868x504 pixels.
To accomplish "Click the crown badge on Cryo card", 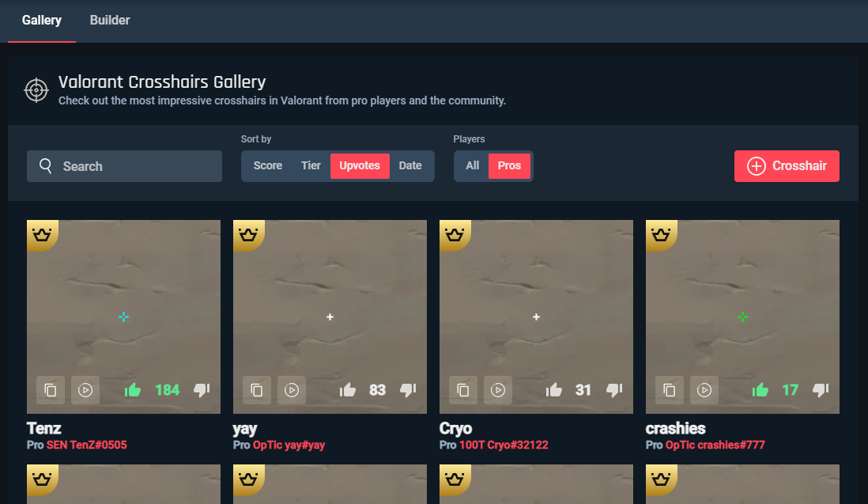I will (x=455, y=234).
